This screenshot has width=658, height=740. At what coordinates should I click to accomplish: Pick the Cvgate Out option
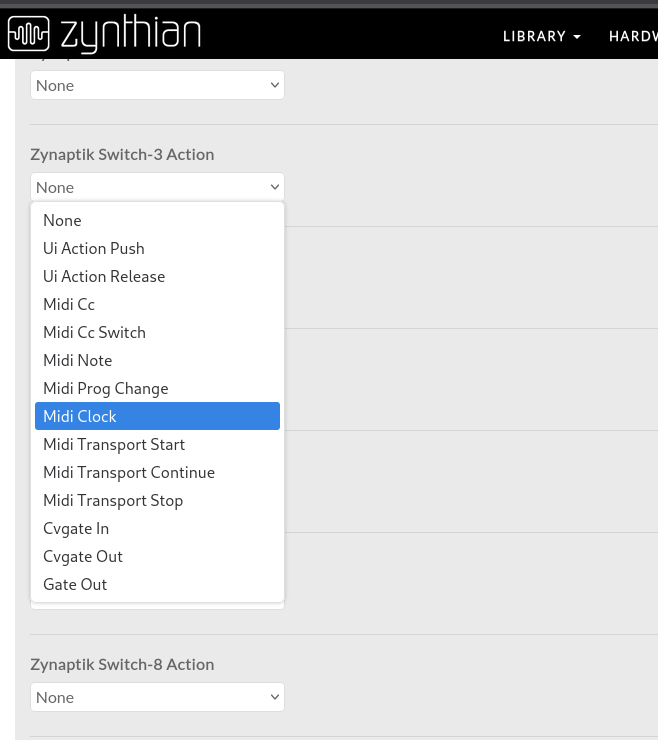(x=83, y=556)
